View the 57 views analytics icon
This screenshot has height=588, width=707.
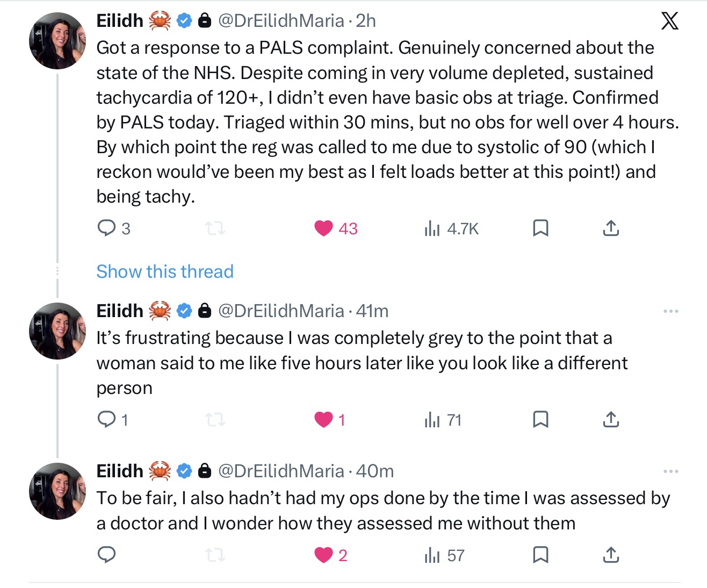(x=432, y=555)
